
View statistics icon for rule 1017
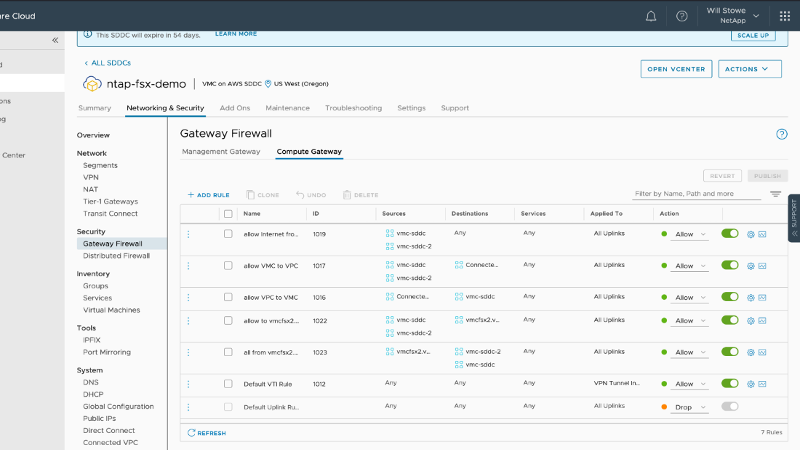point(762,265)
